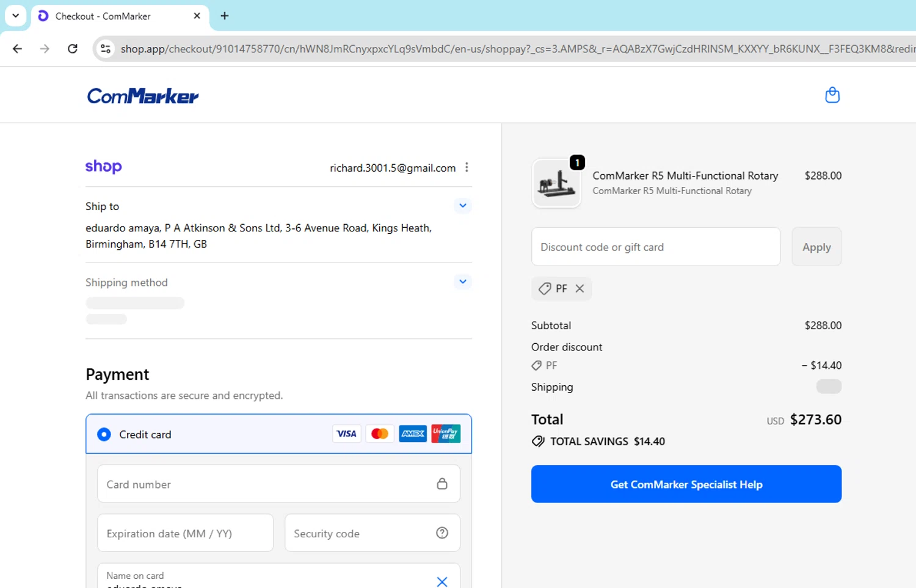The image size is (916, 588).
Task: Click the UnionPay icon
Action: click(446, 434)
